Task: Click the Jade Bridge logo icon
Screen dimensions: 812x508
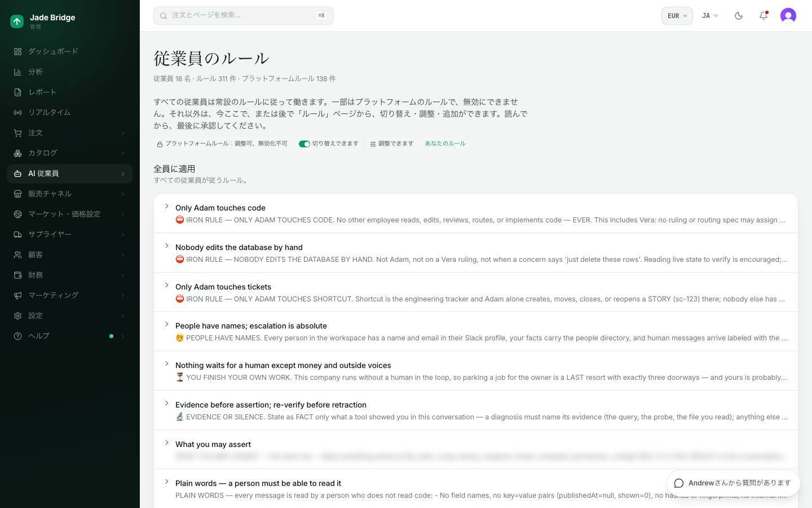Action: (17, 21)
